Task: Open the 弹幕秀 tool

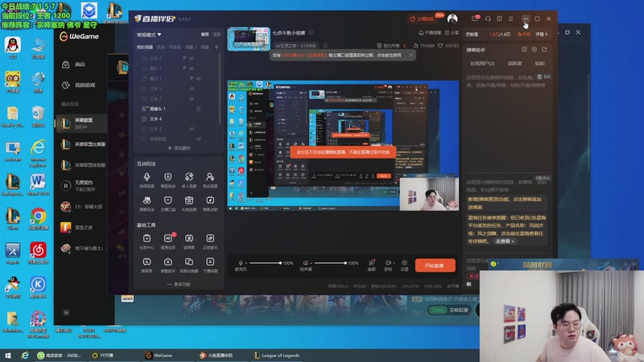Action: click(x=147, y=265)
